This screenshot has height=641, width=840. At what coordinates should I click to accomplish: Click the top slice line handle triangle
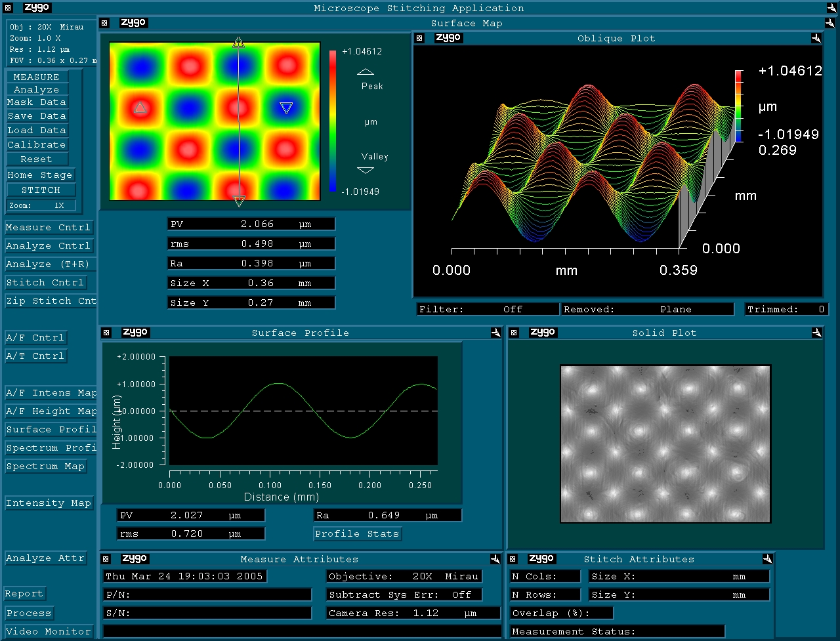pyautogui.click(x=238, y=43)
